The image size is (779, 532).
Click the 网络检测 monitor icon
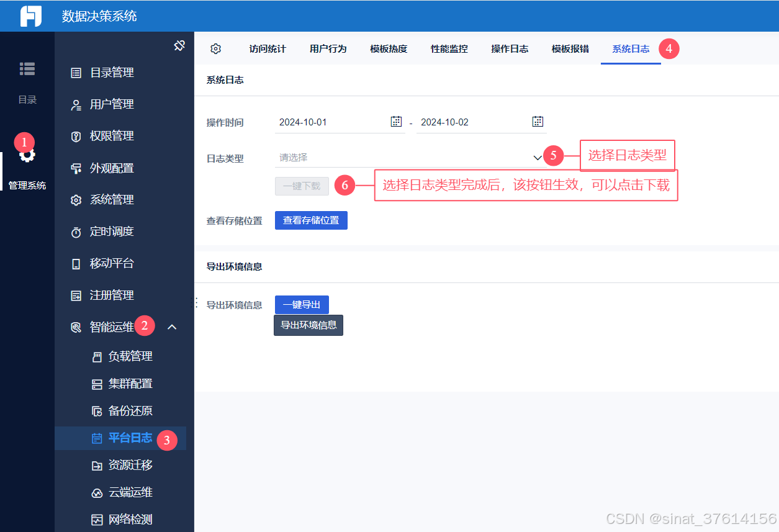pos(97,520)
